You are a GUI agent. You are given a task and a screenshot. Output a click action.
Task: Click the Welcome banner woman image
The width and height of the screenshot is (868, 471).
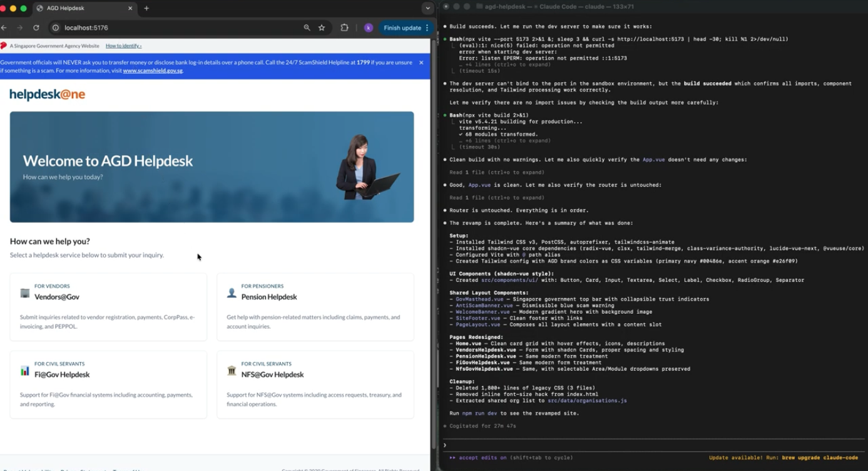pos(367,167)
